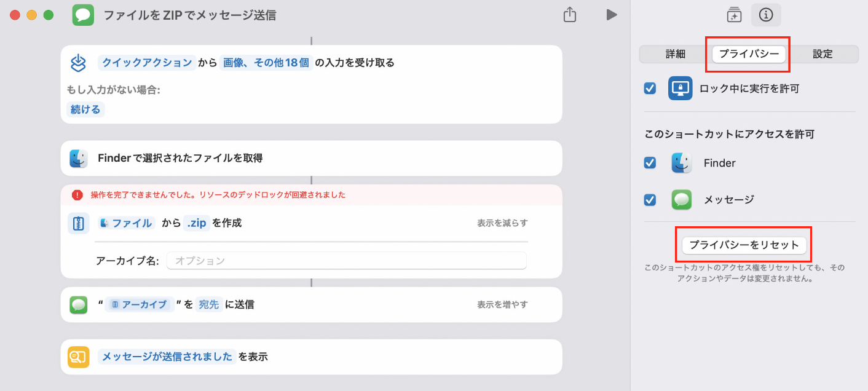868x391 pixels.
Task: Click the green Messages shortcut icon
Action: point(83,15)
